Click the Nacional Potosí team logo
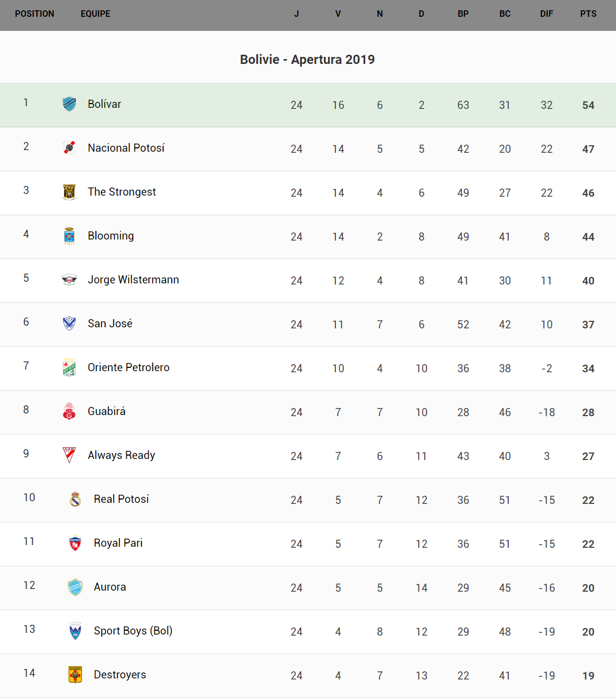Image resolution: width=616 pixels, height=699 pixels. click(69, 148)
